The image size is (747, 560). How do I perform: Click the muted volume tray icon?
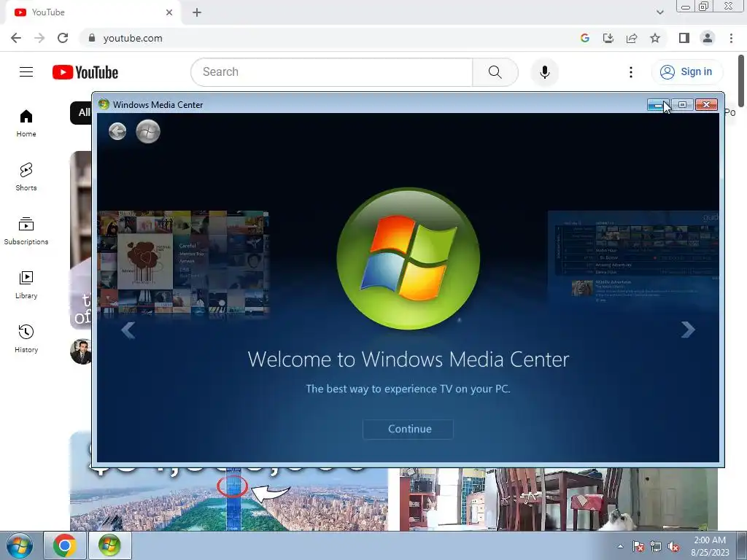[x=673, y=546]
